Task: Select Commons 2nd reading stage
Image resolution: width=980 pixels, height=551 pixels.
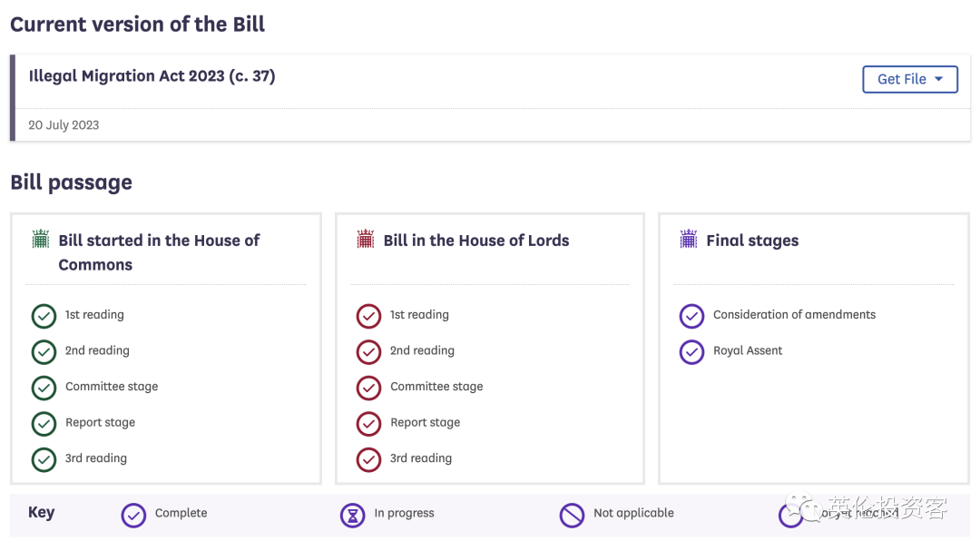Action: [x=97, y=351]
